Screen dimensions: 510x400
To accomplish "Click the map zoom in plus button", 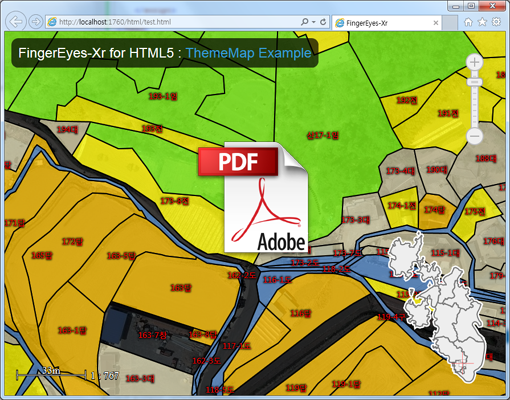I will 474,62.
